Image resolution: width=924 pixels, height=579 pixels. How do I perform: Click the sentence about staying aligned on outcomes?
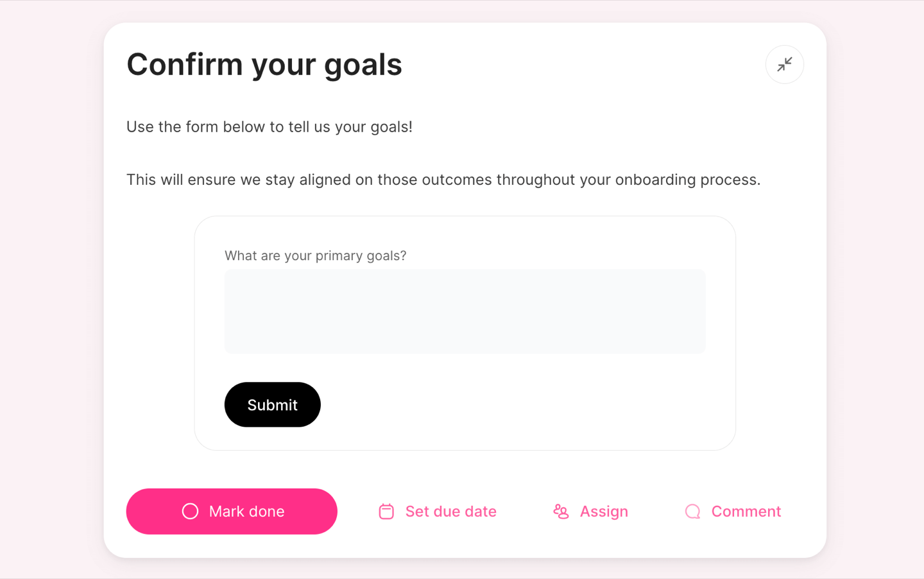pos(443,179)
